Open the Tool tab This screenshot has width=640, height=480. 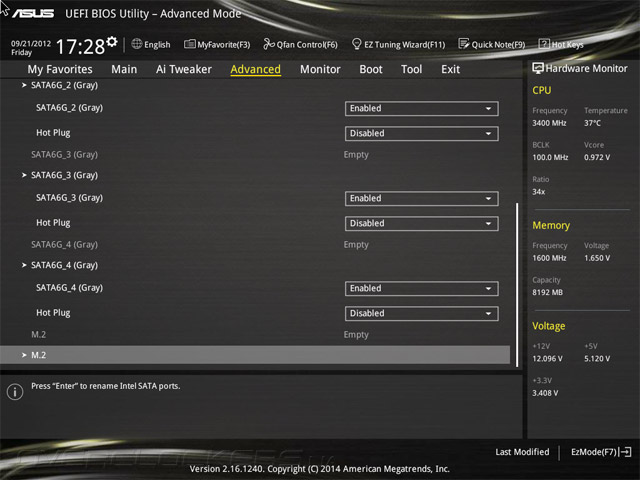click(411, 69)
